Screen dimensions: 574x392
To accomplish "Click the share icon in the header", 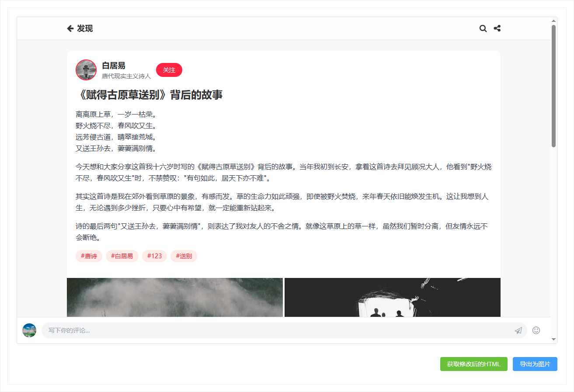I will (497, 28).
